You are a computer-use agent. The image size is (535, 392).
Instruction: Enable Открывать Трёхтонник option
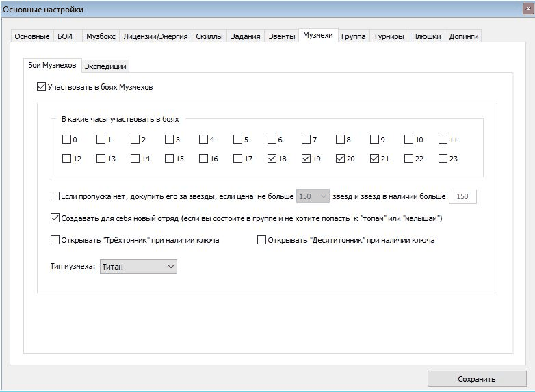click(55, 240)
